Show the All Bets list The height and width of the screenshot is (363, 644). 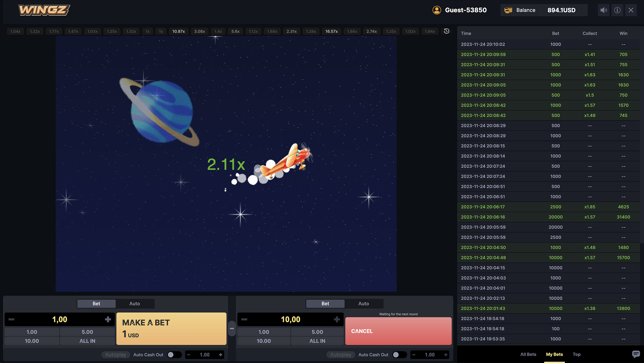[x=528, y=354]
